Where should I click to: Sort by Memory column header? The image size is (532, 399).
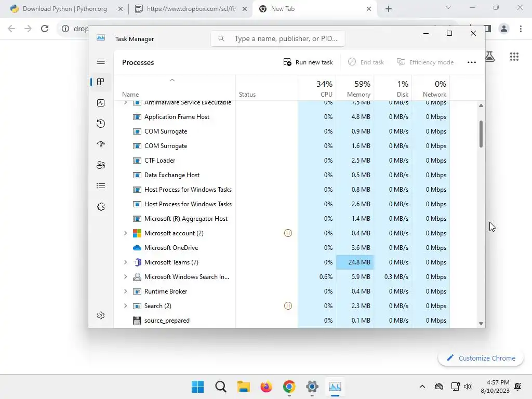pyautogui.click(x=355, y=88)
